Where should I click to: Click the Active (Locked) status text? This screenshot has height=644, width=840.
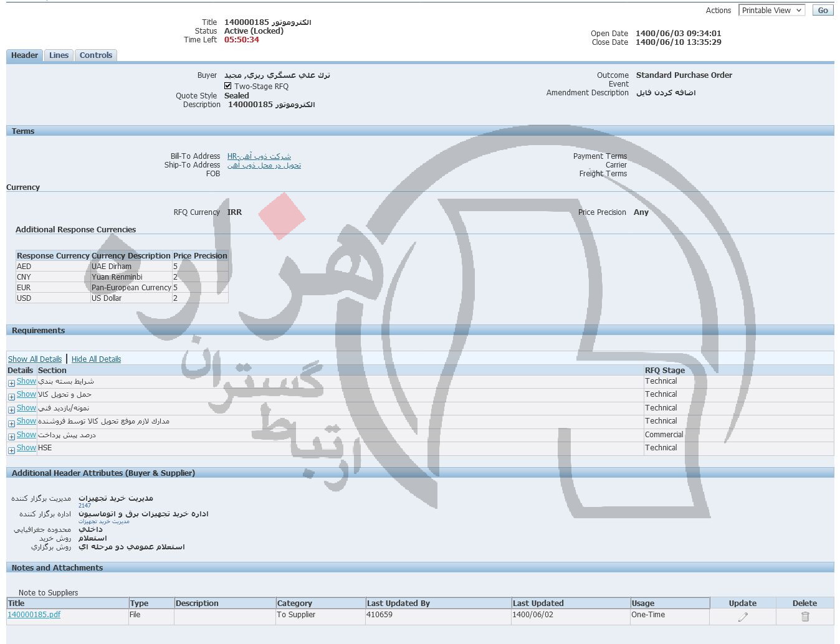pyautogui.click(x=254, y=31)
